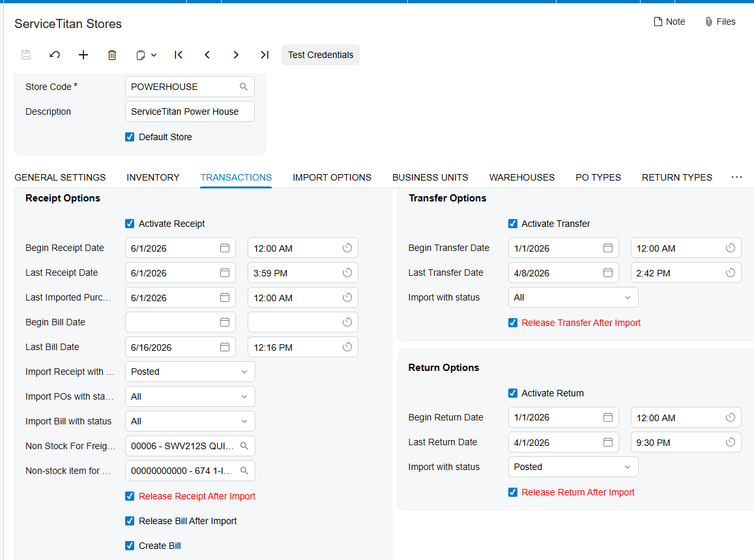Open time picker for Last Receipt Date
Screen dimensions: 754x560
pos(347,273)
